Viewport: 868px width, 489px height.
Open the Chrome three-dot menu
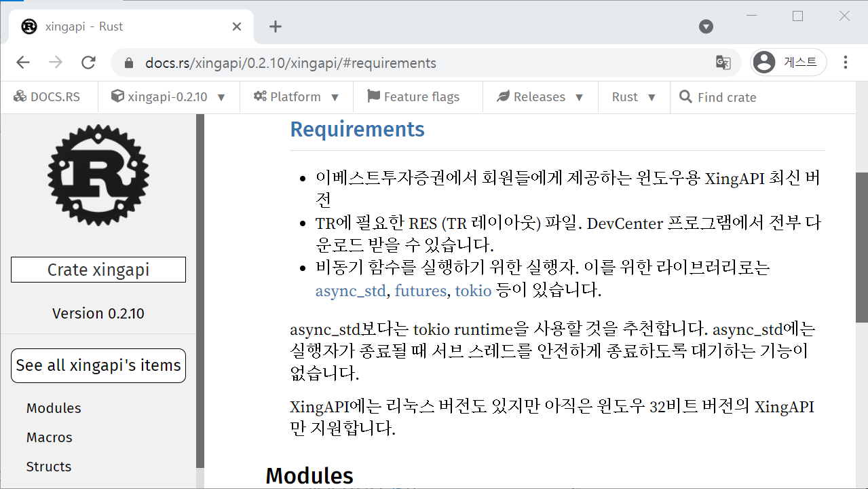click(846, 62)
